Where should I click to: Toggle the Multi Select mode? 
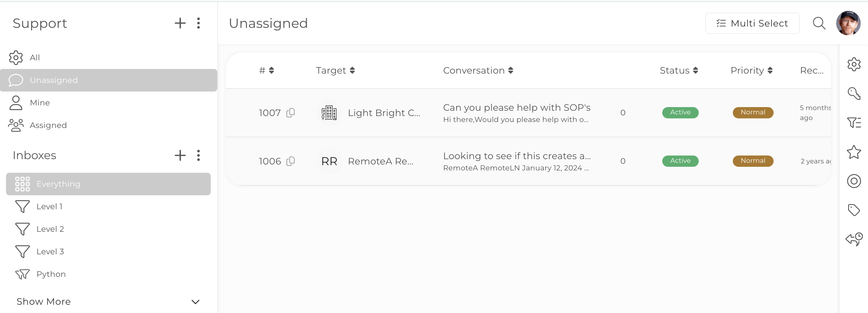click(x=752, y=23)
